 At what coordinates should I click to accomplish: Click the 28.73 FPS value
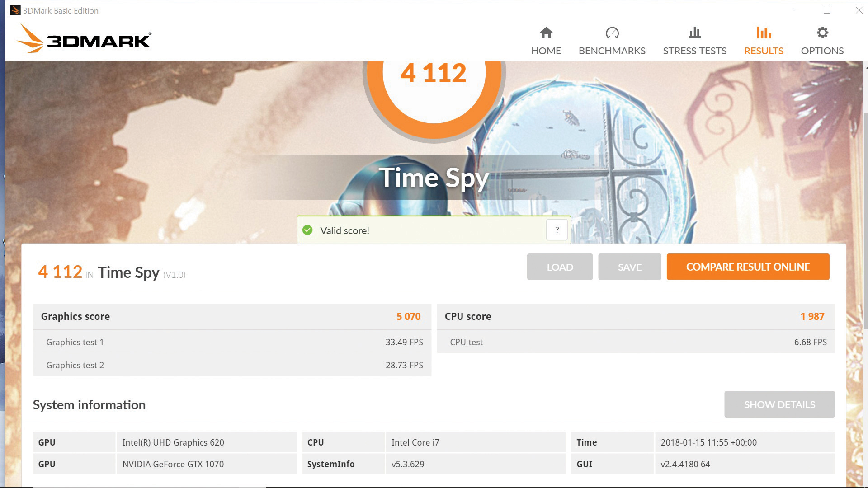(404, 365)
